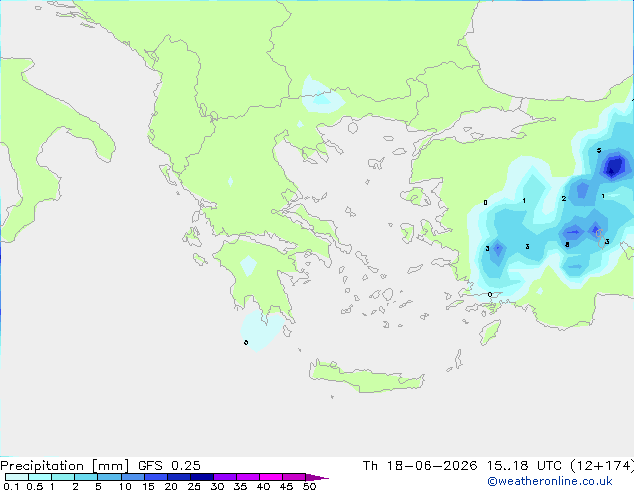Click the dark blue precipitation maximum over Turkey
This screenshot has width=634, height=490.
614,166
